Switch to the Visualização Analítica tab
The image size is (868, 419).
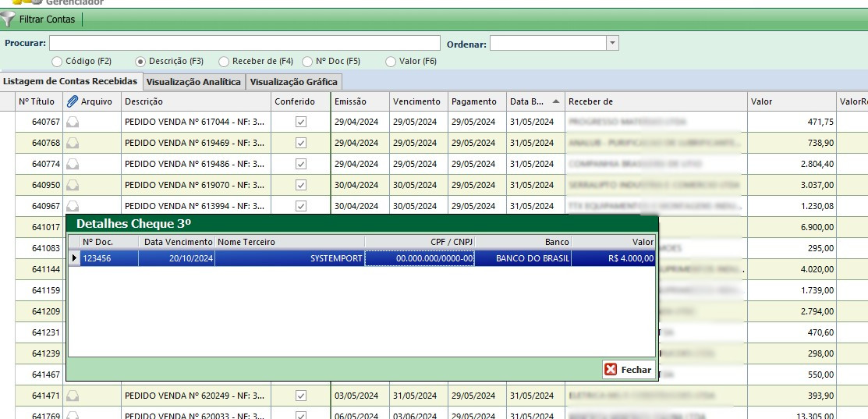(193, 82)
